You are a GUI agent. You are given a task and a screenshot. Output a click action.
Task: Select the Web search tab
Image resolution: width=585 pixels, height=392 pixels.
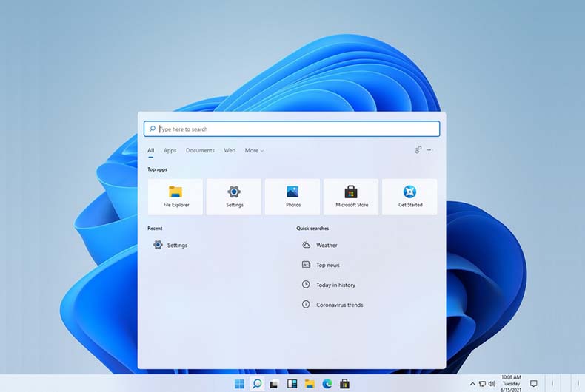tap(230, 151)
